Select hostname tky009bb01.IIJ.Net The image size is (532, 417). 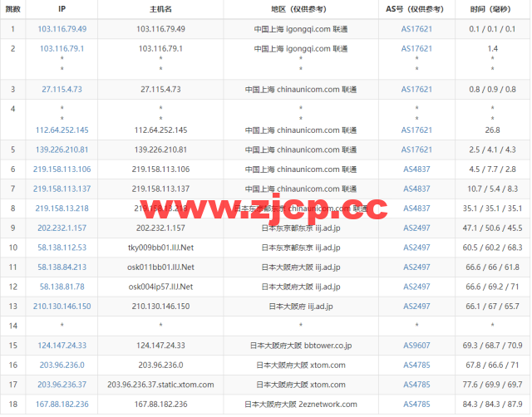(x=160, y=248)
